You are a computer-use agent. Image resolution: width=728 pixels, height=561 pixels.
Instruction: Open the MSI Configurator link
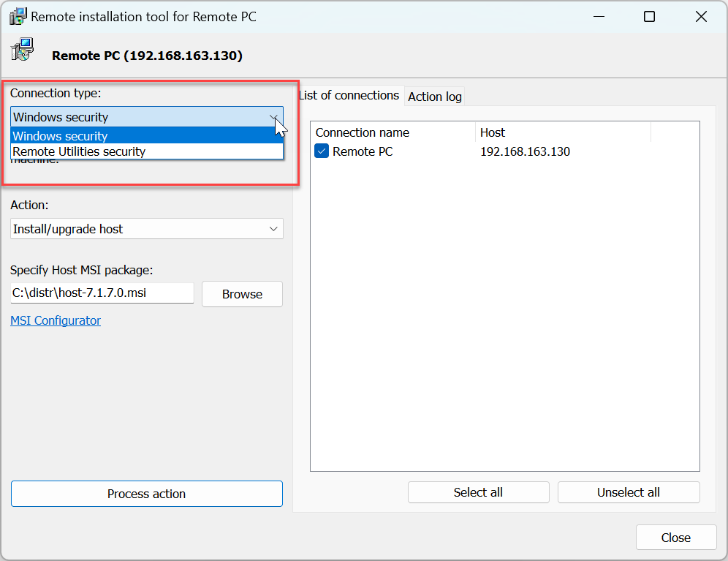(x=56, y=320)
